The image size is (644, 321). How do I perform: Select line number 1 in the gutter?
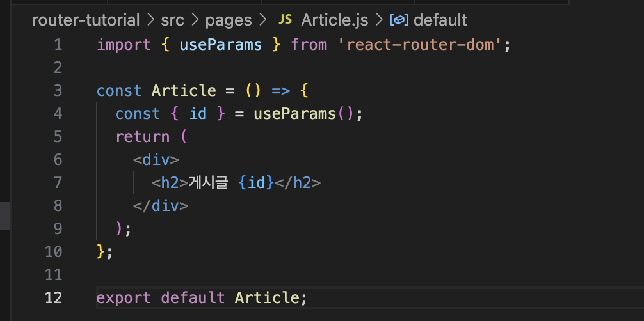click(x=58, y=44)
